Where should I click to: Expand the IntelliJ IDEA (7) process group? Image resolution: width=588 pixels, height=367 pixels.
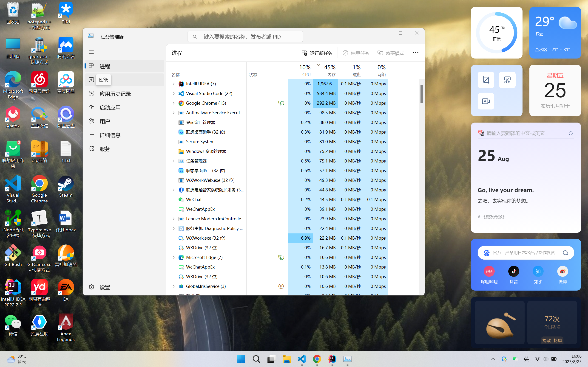point(173,84)
